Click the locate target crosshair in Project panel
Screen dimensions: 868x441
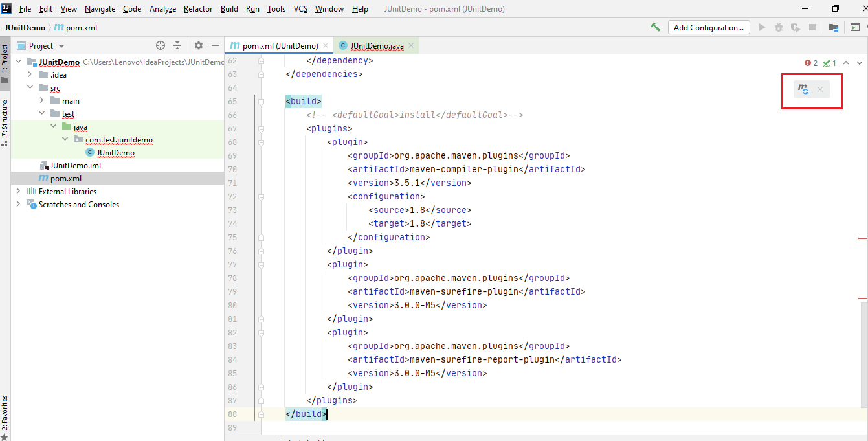pyautogui.click(x=161, y=45)
